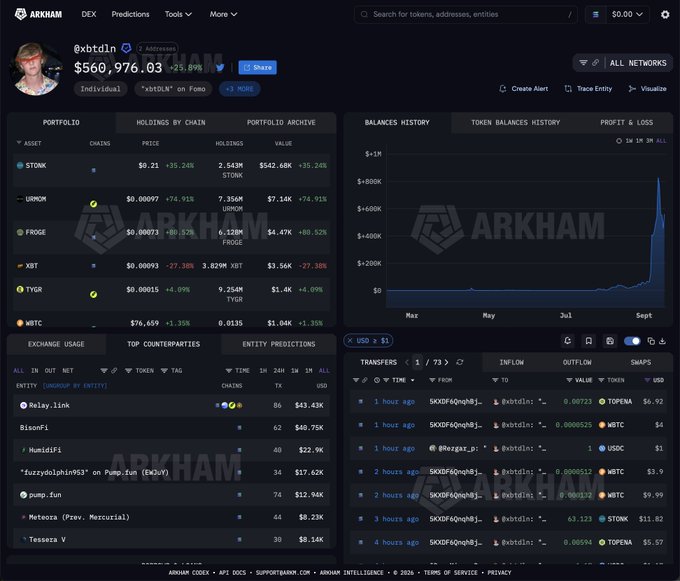Viewport: 680px width, 581px height.
Task: Click the refresh icon next to transfers pagination
Action: [x=460, y=362]
